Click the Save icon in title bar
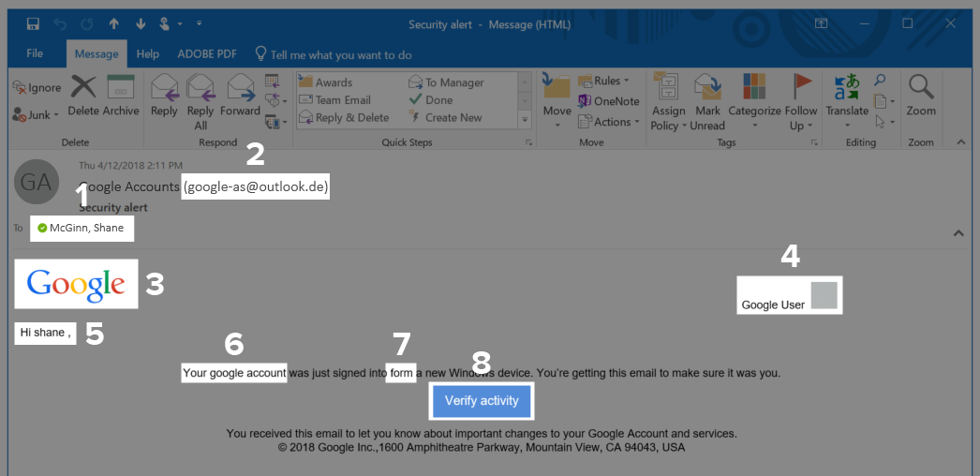The width and height of the screenshot is (980, 476). [x=33, y=24]
